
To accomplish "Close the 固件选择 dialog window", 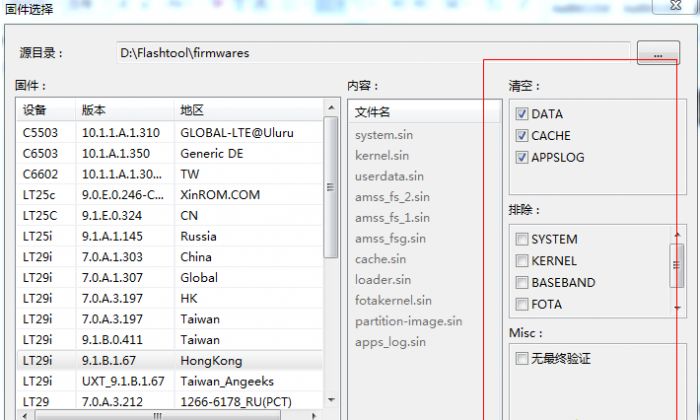I will click(x=675, y=5).
